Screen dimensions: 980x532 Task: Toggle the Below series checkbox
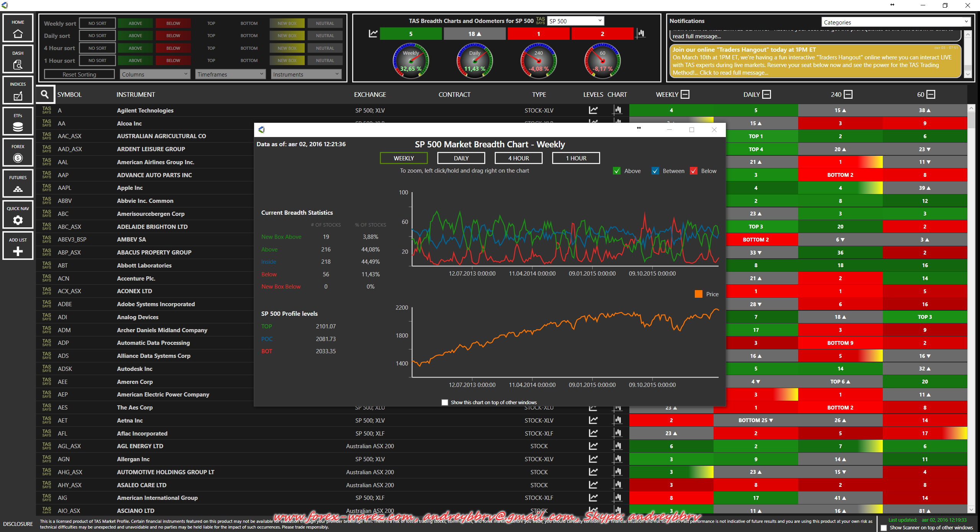[693, 171]
